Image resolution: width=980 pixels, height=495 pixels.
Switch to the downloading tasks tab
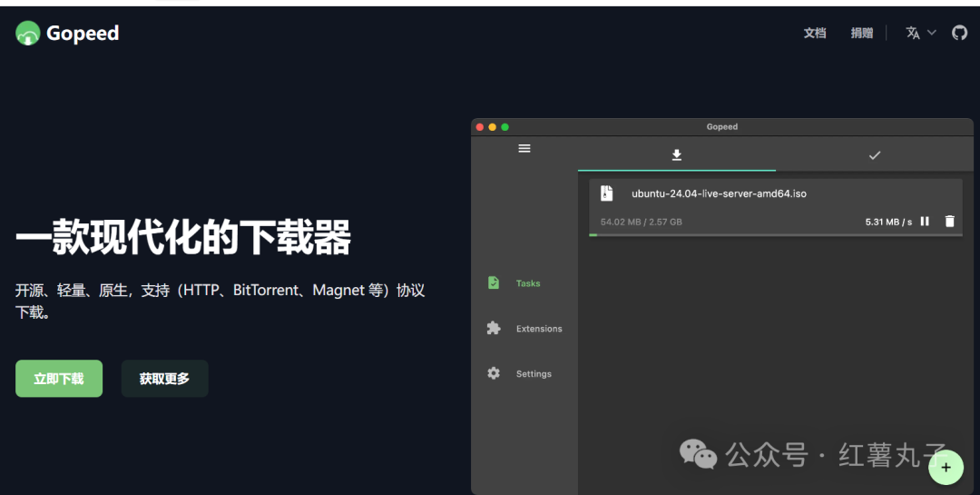677,154
